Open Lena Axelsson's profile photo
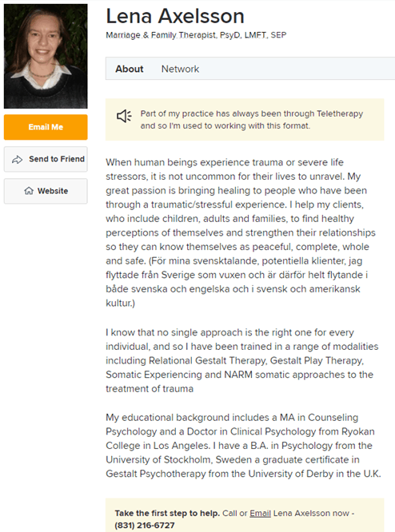Screen dimensions: 395x532 pyautogui.click(x=46, y=57)
